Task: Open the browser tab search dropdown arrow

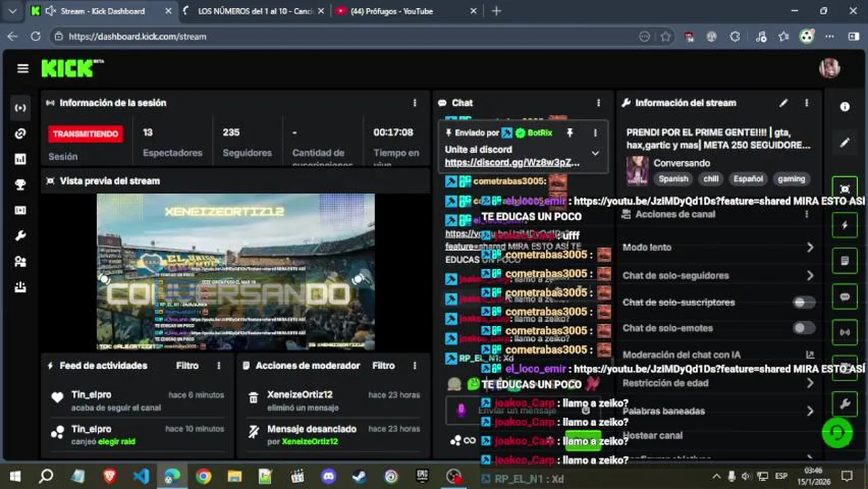Action: [12, 11]
